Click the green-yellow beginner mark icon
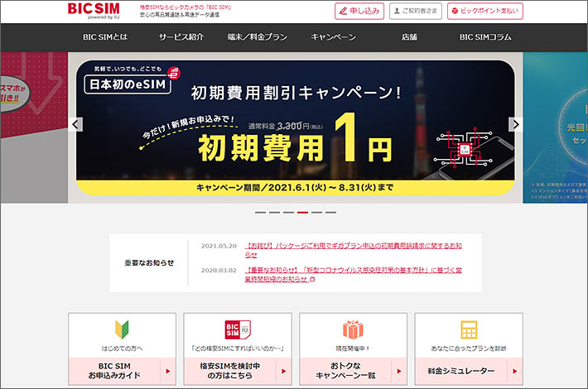The height and width of the screenshot is (389, 588). point(122,329)
